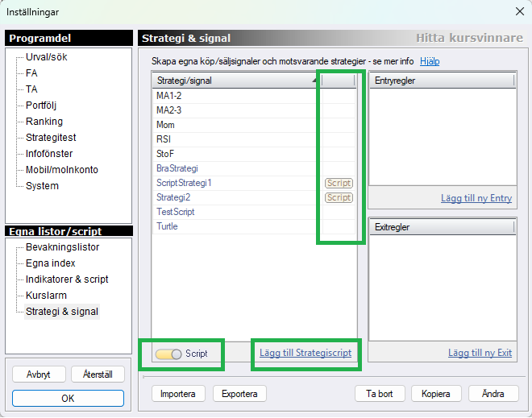Viewport: 532px width, 418px height.
Task: Select the Turtle strategy in list
Action: pyautogui.click(x=167, y=226)
